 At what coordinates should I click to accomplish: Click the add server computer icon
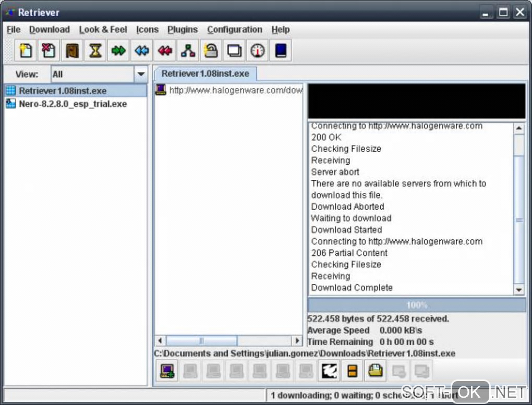coord(167,371)
